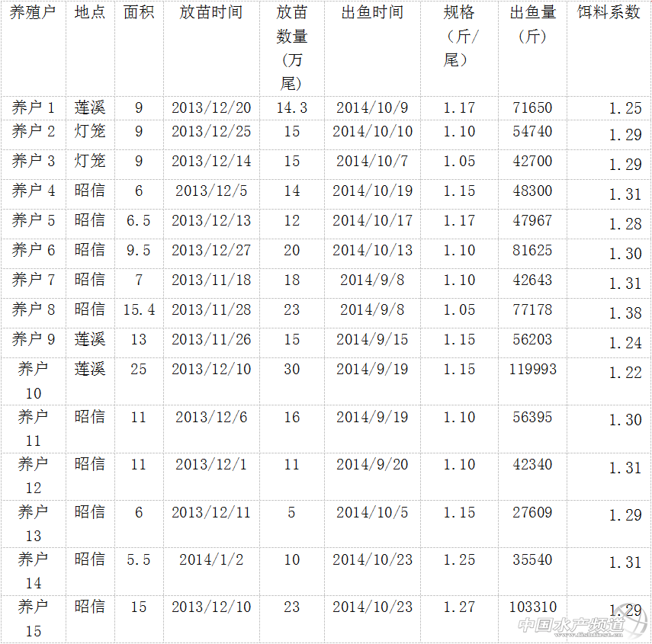
Task: Click the 放苗时间 column header
Action: pyautogui.click(x=210, y=13)
